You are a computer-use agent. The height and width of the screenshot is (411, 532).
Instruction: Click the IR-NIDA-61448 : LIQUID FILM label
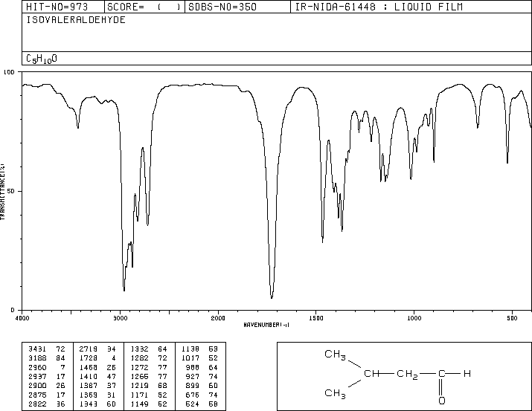point(379,7)
